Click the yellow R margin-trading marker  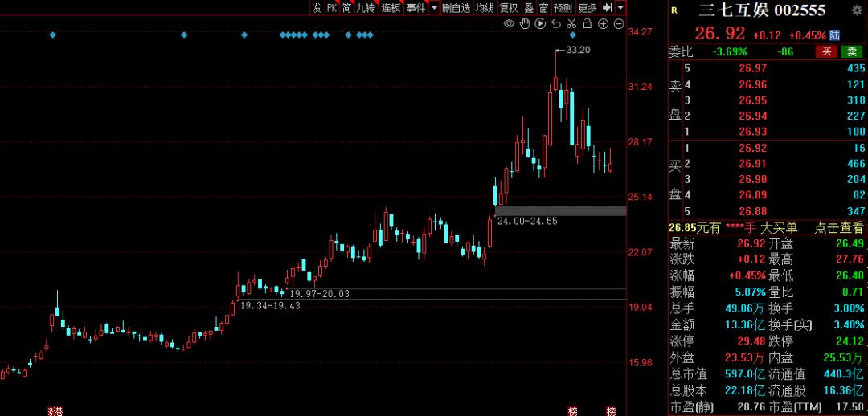674,10
